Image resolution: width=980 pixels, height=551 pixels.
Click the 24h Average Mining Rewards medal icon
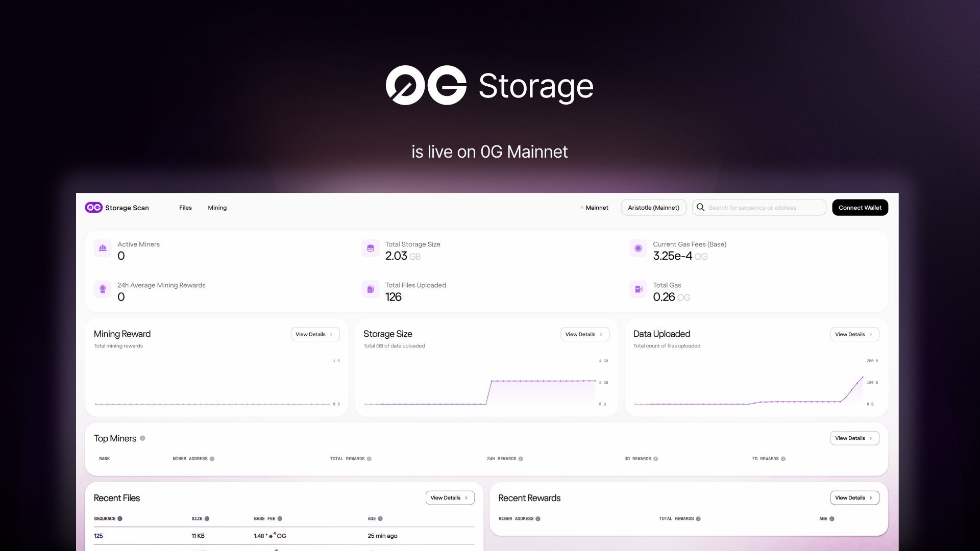point(103,289)
